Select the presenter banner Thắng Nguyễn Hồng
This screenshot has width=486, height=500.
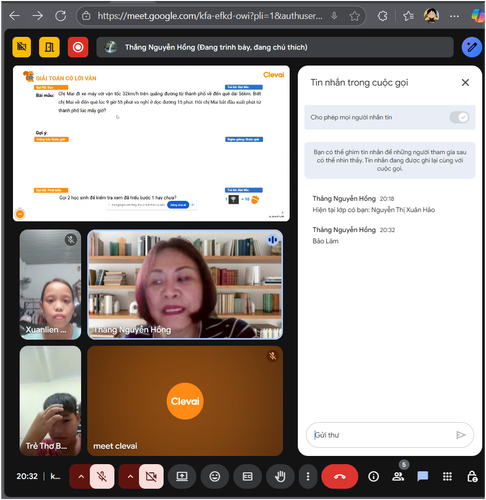275,47
